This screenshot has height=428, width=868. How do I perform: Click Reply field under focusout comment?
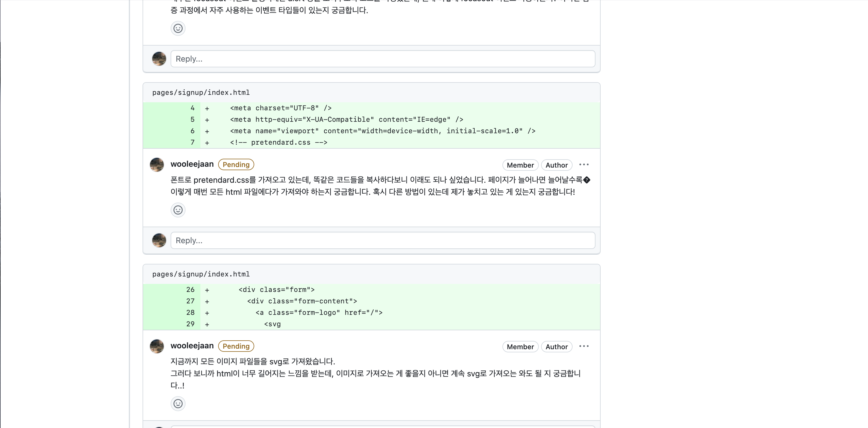(382, 59)
